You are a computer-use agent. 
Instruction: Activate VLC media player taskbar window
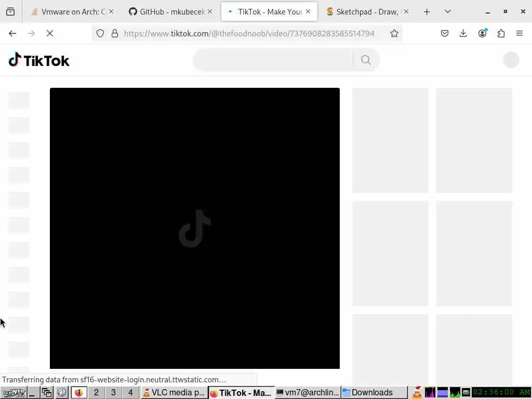click(174, 393)
